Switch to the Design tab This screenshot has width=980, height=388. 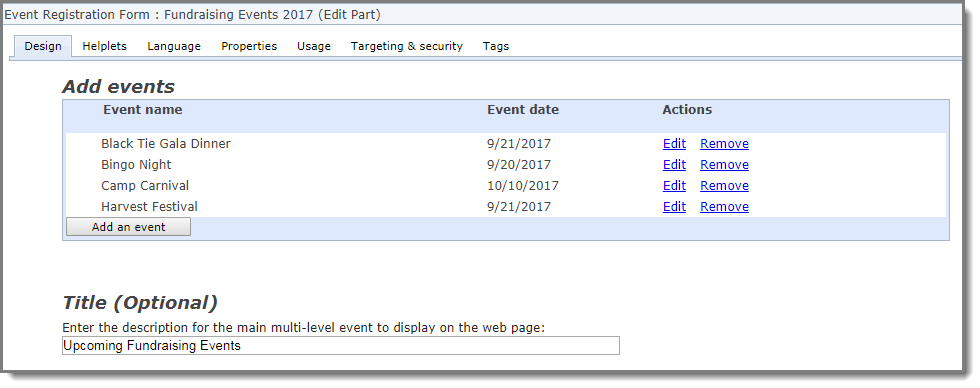tap(43, 46)
